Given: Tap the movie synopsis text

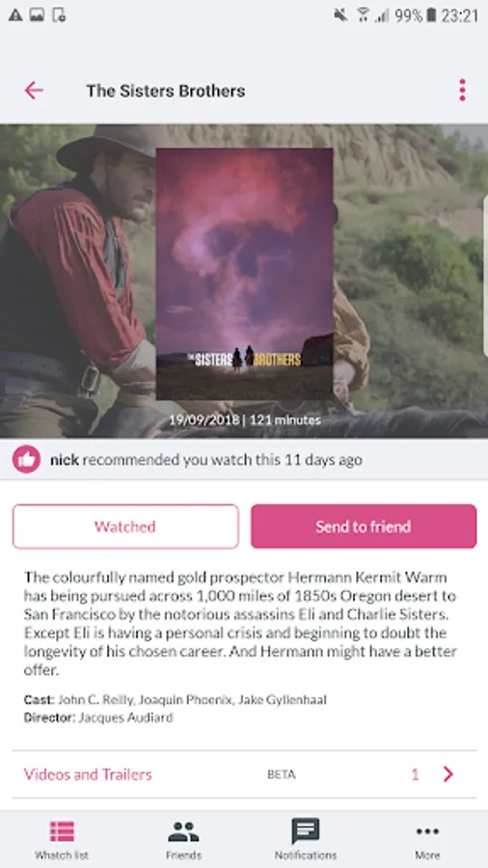Looking at the screenshot, I should [241, 623].
